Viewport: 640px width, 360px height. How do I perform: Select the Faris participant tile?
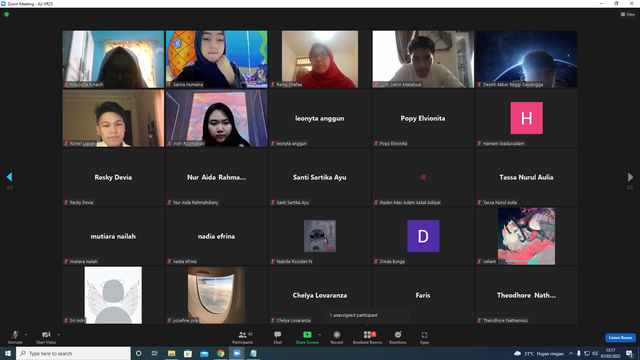tap(423, 295)
